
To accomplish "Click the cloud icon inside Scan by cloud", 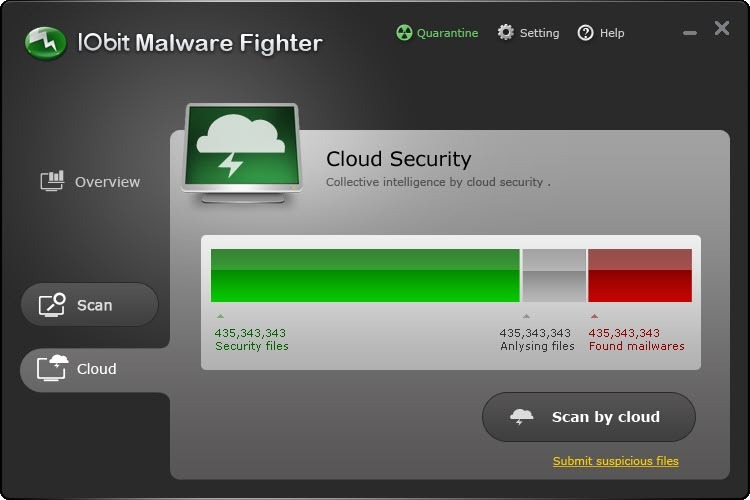I will pyautogui.click(x=521, y=417).
